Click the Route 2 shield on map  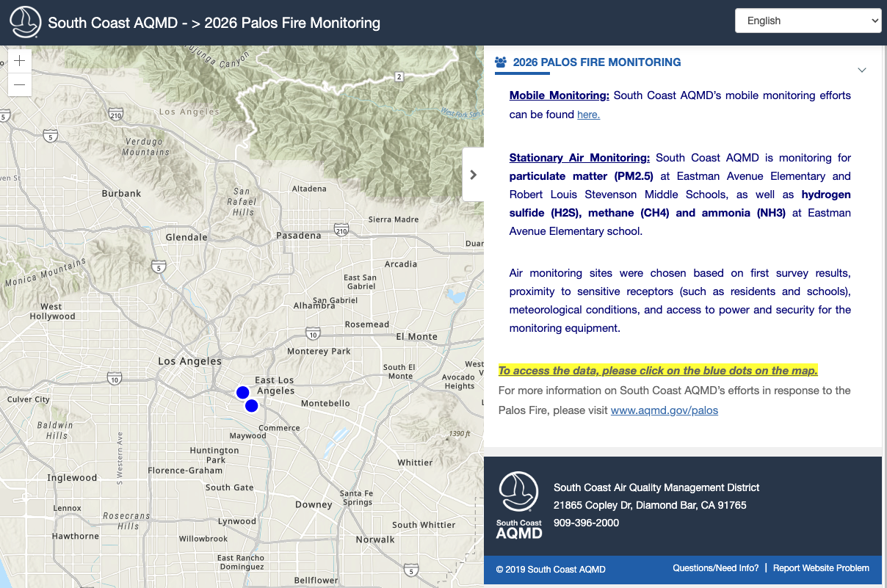tap(399, 76)
